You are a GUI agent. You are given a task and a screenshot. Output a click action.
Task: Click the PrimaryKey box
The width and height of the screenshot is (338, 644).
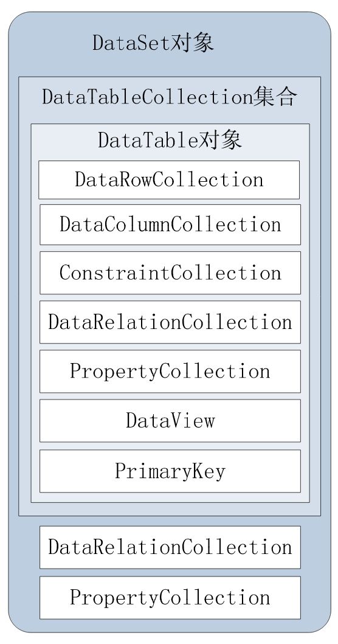coord(170,471)
